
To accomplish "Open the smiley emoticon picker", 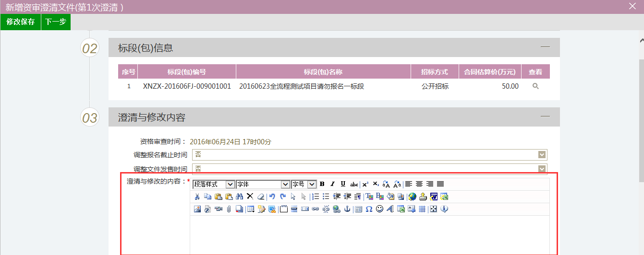I will (x=379, y=209).
